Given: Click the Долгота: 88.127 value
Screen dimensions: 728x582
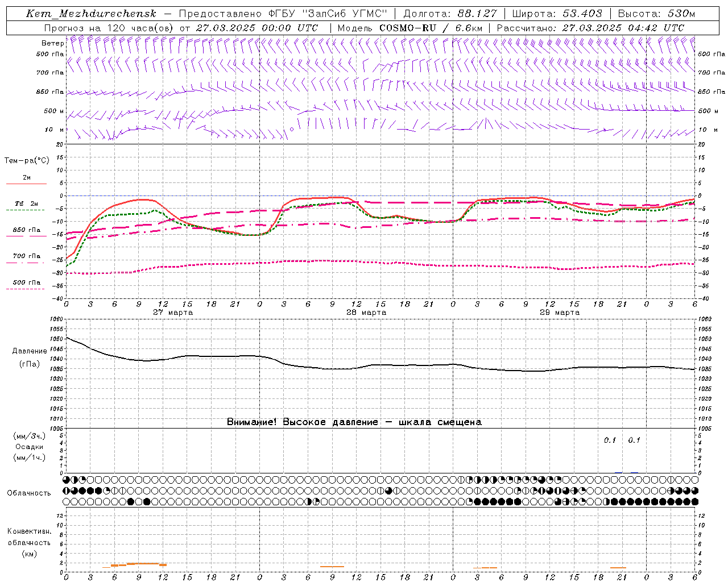Looking at the screenshot, I should coord(450,14).
